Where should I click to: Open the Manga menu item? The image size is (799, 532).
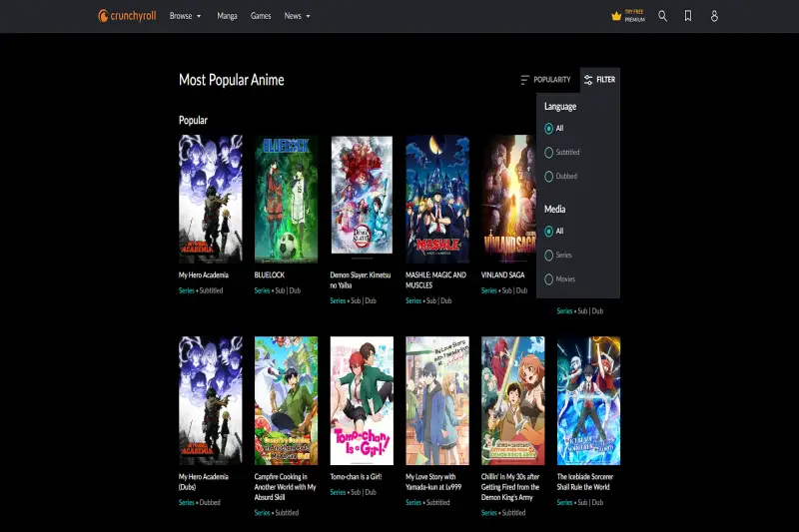coord(227,16)
